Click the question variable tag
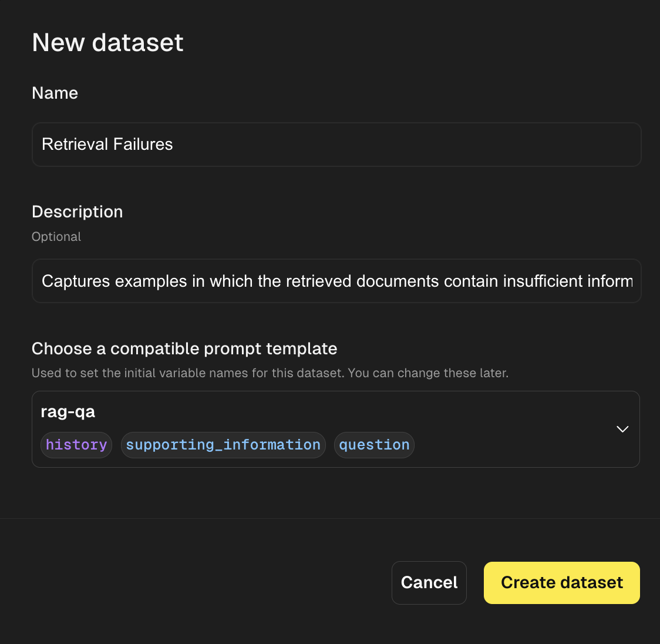 coord(374,445)
